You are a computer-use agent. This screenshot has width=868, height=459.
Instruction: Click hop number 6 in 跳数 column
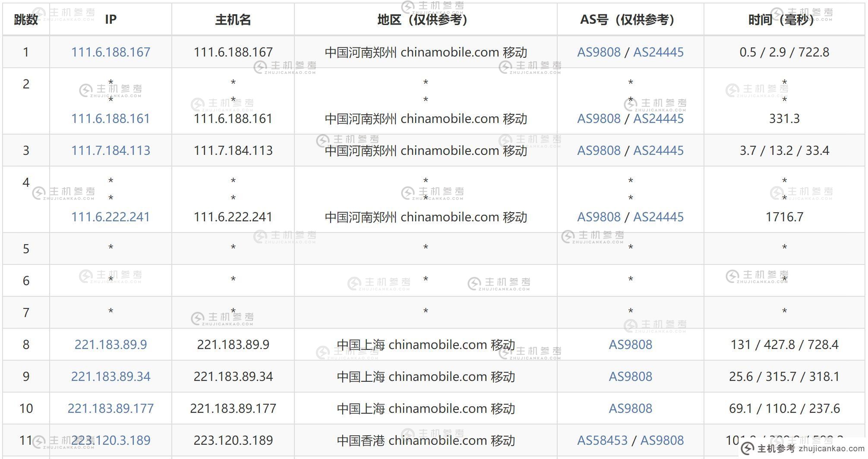26,281
